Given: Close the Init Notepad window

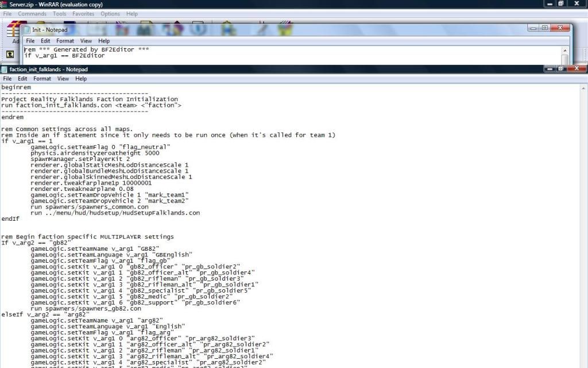Looking at the screenshot, I should [x=561, y=28].
